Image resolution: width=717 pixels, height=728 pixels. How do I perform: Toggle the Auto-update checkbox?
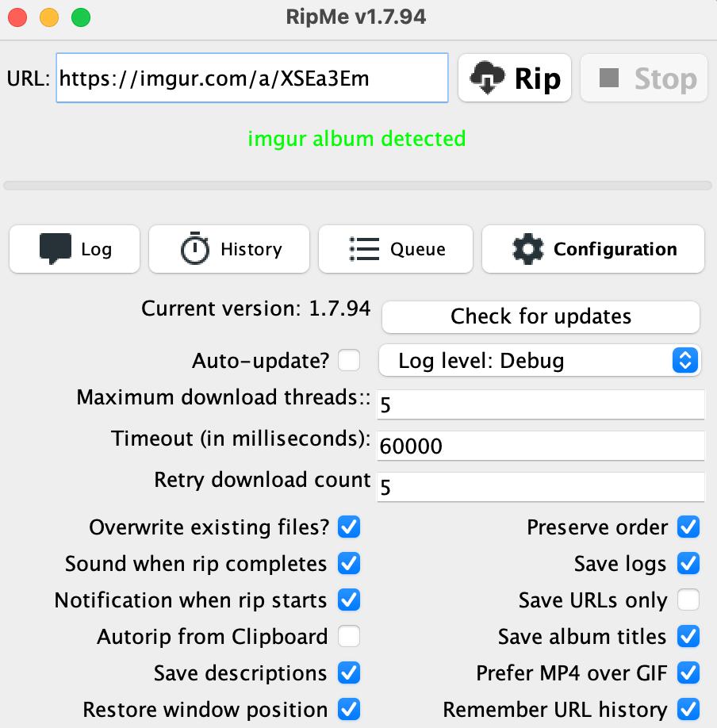[349, 360]
